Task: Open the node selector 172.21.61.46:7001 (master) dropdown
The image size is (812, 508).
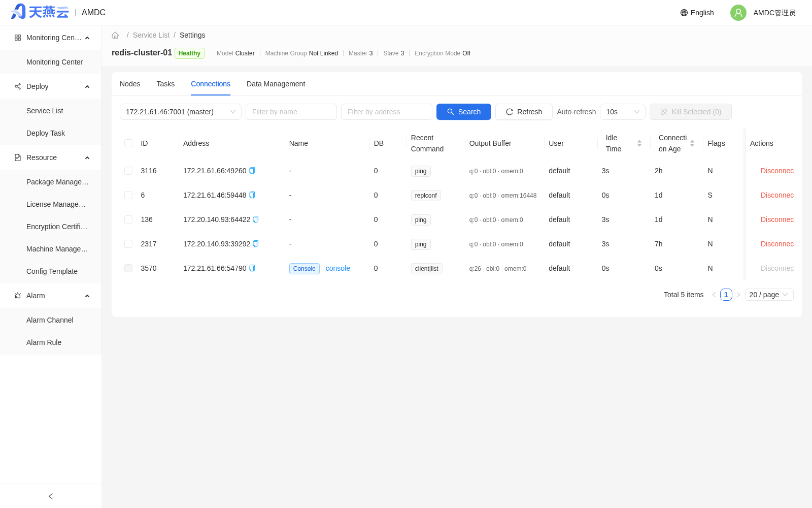Action: pyautogui.click(x=181, y=112)
